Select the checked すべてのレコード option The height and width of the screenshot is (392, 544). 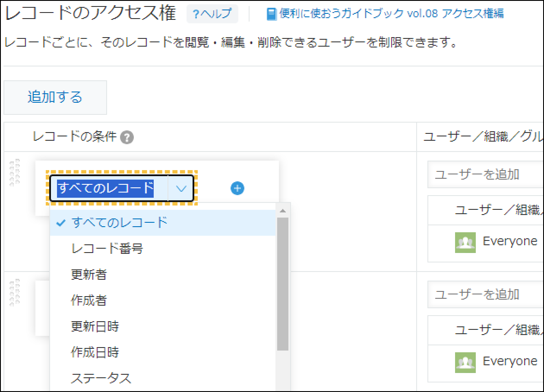pos(119,223)
